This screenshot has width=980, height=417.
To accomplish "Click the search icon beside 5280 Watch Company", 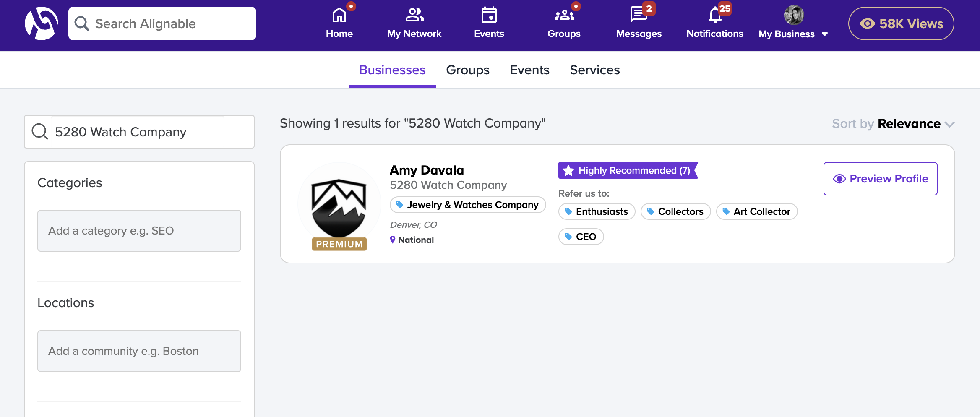I will pyautogui.click(x=40, y=132).
